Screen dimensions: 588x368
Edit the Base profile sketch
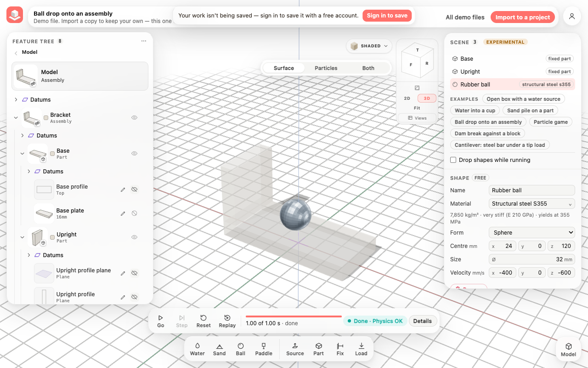click(123, 190)
